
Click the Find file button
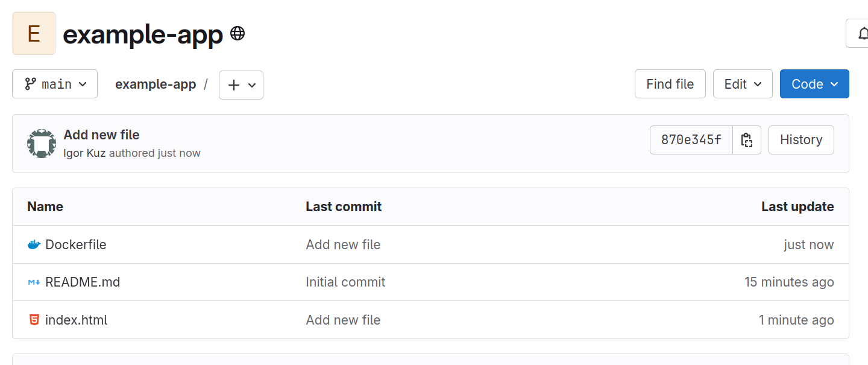[670, 84]
